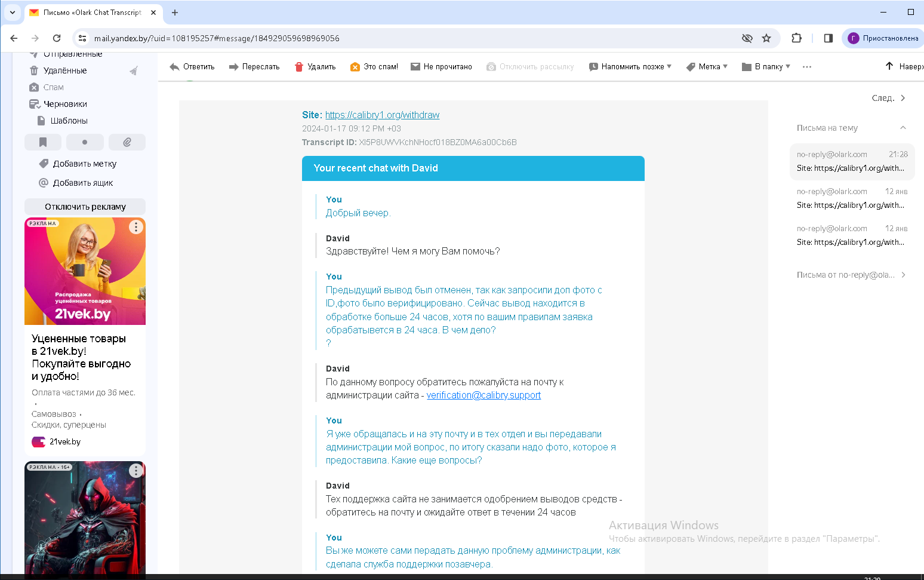
Task: Open a new browser tab
Action: (175, 13)
